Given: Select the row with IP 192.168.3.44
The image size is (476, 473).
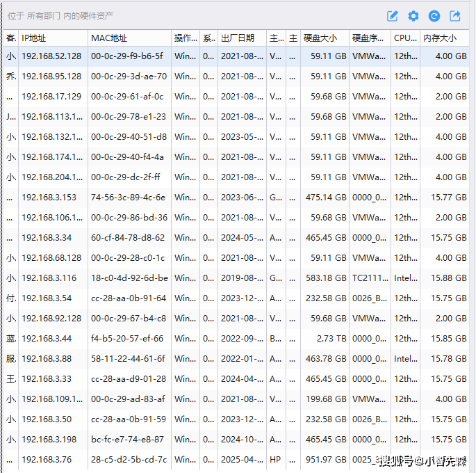Looking at the screenshot, I should [47, 339].
